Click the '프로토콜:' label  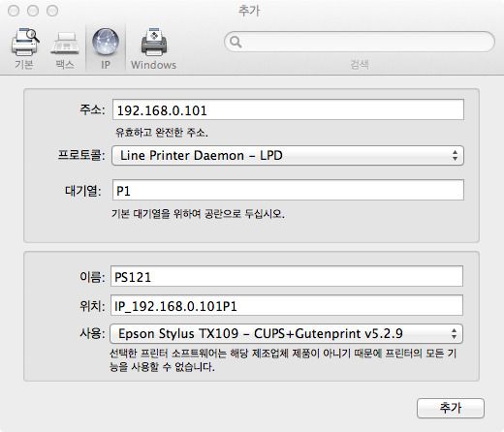coord(81,156)
